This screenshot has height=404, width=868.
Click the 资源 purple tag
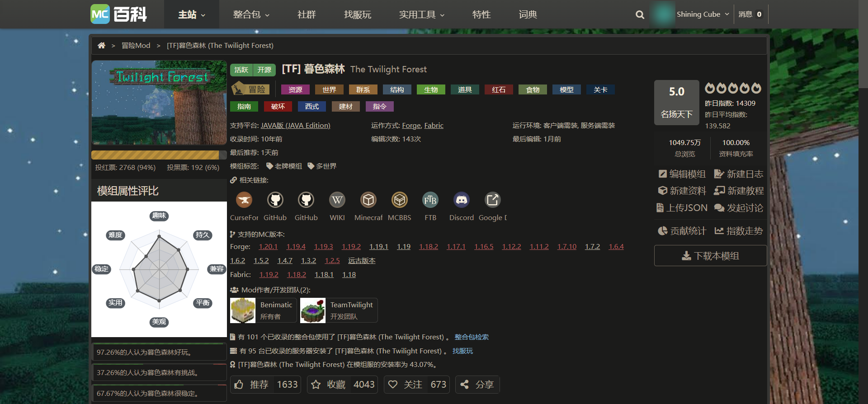pos(295,89)
